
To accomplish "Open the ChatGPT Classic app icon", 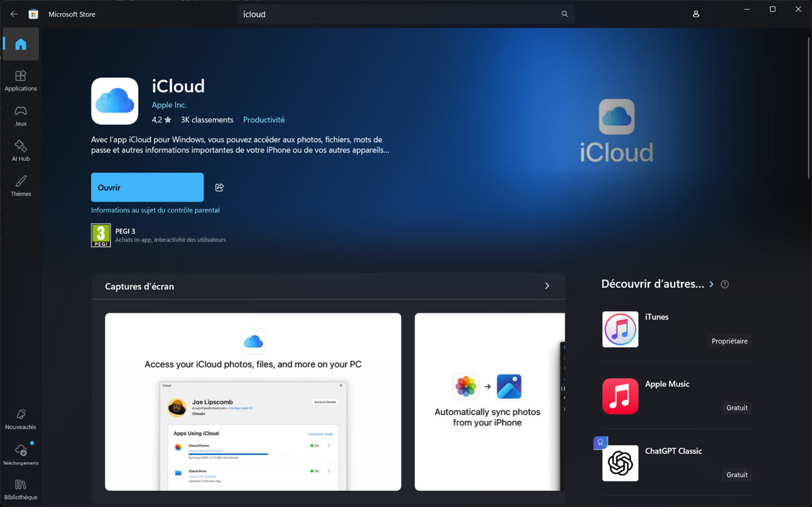I will [x=620, y=463].
